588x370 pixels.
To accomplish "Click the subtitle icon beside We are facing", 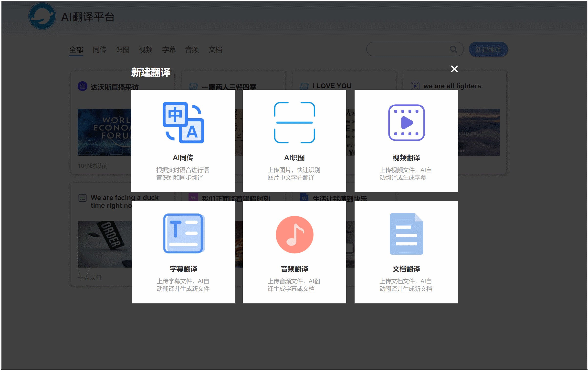I will point(82,198).
